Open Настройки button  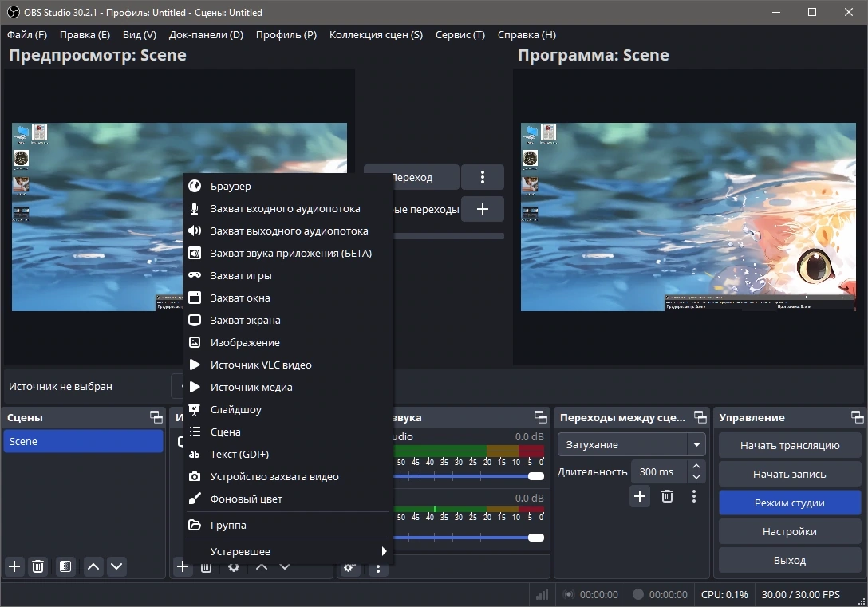790,532
